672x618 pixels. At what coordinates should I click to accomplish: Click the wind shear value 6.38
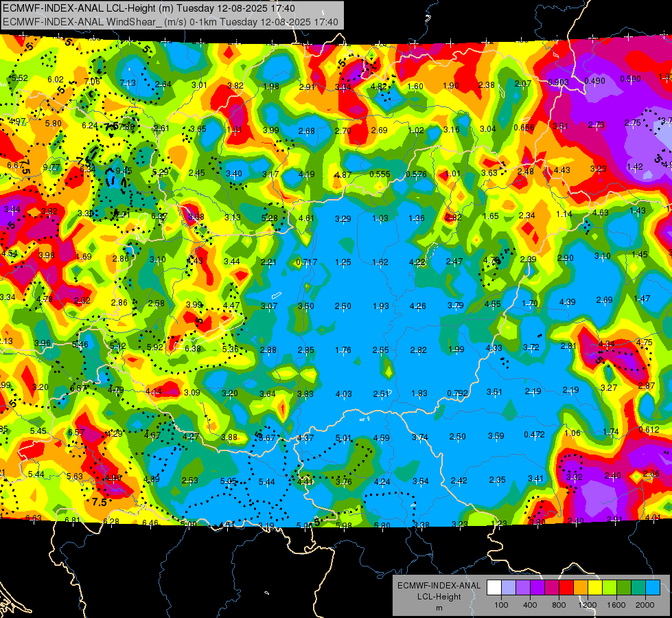point(193,349)
